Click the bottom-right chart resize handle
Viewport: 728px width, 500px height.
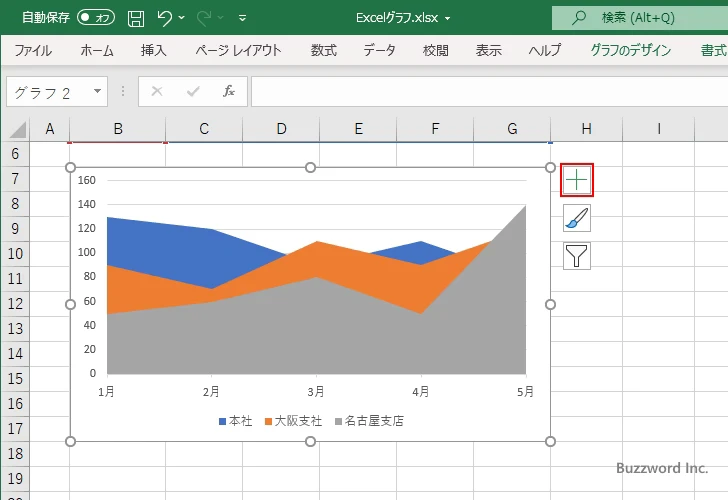click(550, 441)
